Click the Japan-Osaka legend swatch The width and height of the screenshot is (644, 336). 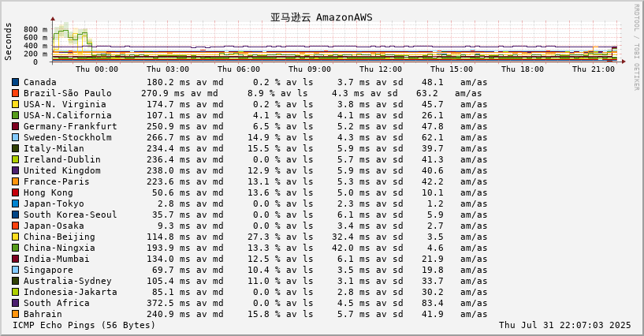tap(15, 226)
